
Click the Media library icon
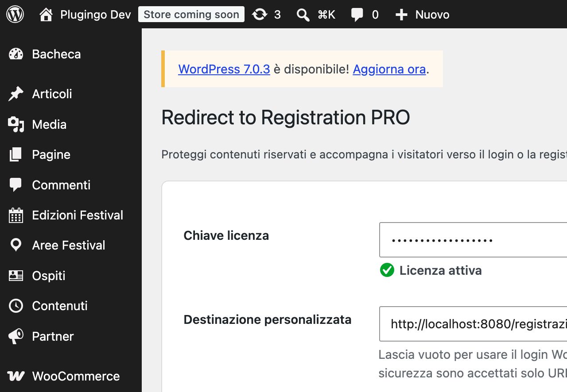(16, 124)
